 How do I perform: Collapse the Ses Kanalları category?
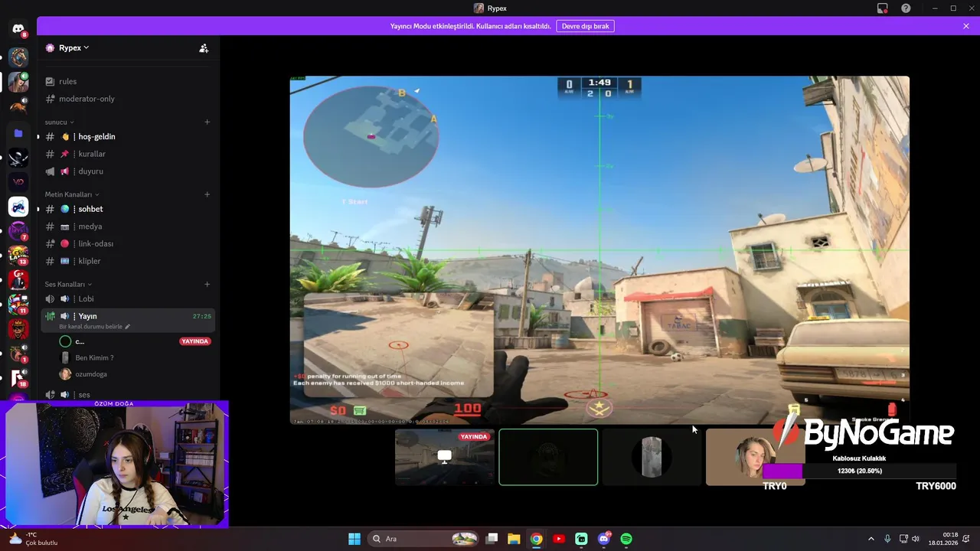pyautogui.click(x=68, y=284)
